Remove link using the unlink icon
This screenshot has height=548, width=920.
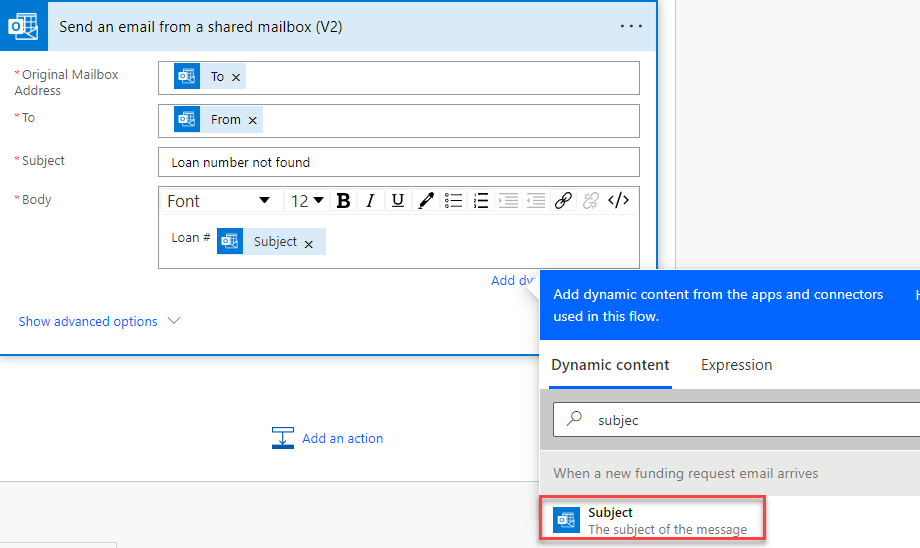pyautogui.click(x=591, y=201)
